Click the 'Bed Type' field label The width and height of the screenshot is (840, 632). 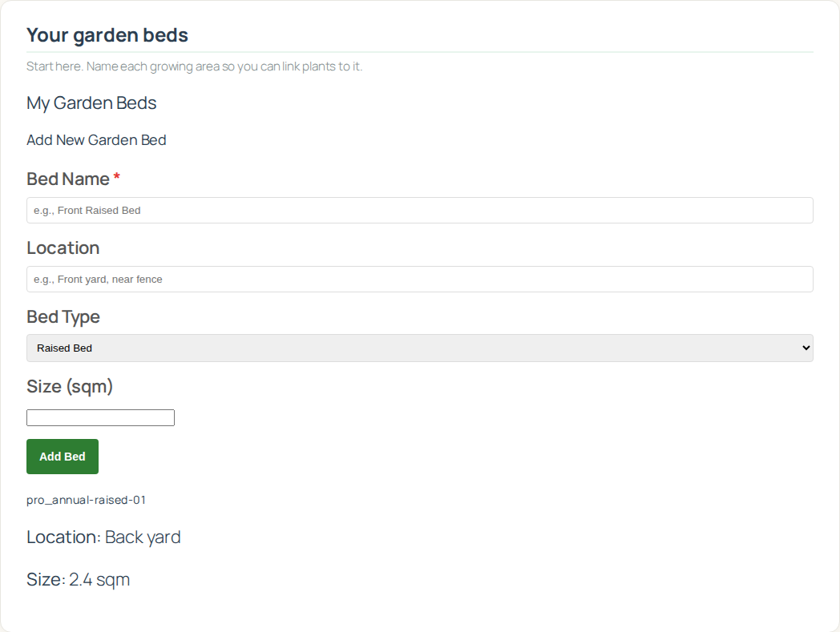coord(63,316)
